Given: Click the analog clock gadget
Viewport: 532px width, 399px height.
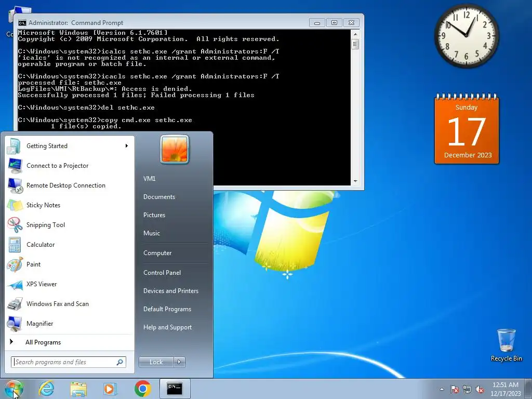Looking at the screenshot, I should pos(467,36).
